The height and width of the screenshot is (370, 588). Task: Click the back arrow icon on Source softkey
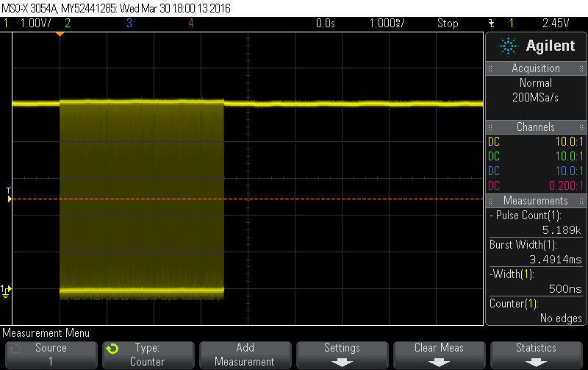tap(16, 348)
